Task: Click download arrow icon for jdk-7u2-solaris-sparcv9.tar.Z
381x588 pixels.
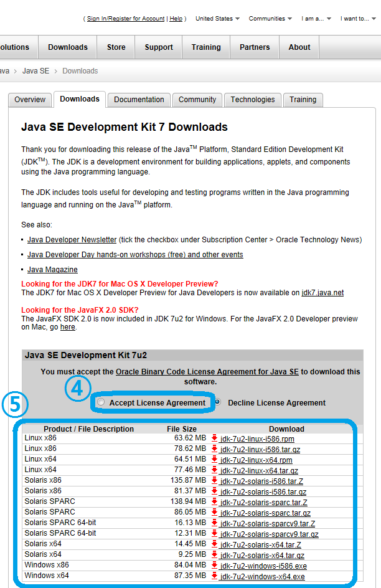Action: 214,523
